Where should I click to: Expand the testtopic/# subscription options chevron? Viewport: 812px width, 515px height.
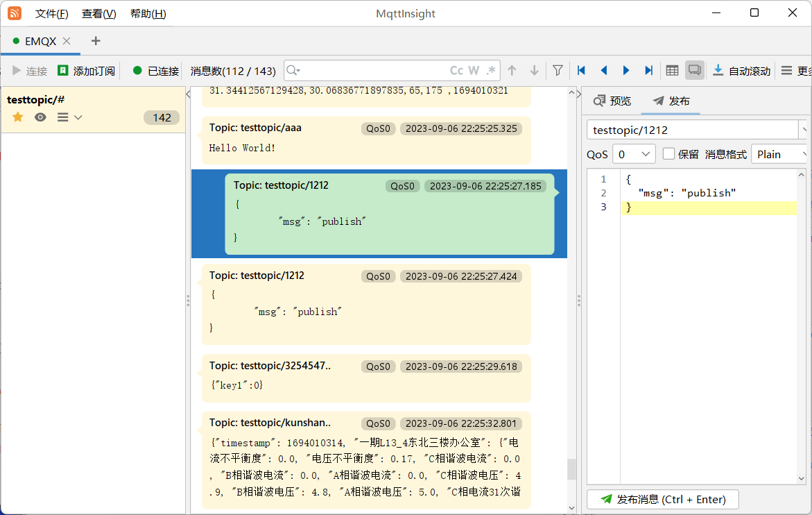(x=77, y=117)
